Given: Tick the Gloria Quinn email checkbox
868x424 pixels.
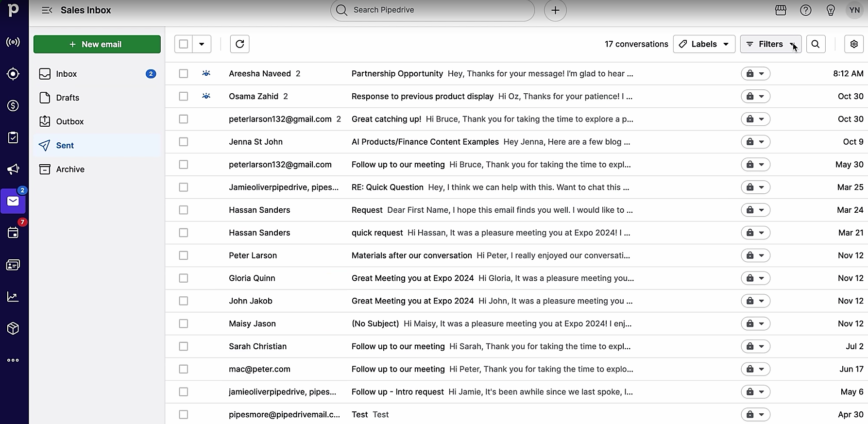Looking at the screenshot, I should click(x=183, y=278).
